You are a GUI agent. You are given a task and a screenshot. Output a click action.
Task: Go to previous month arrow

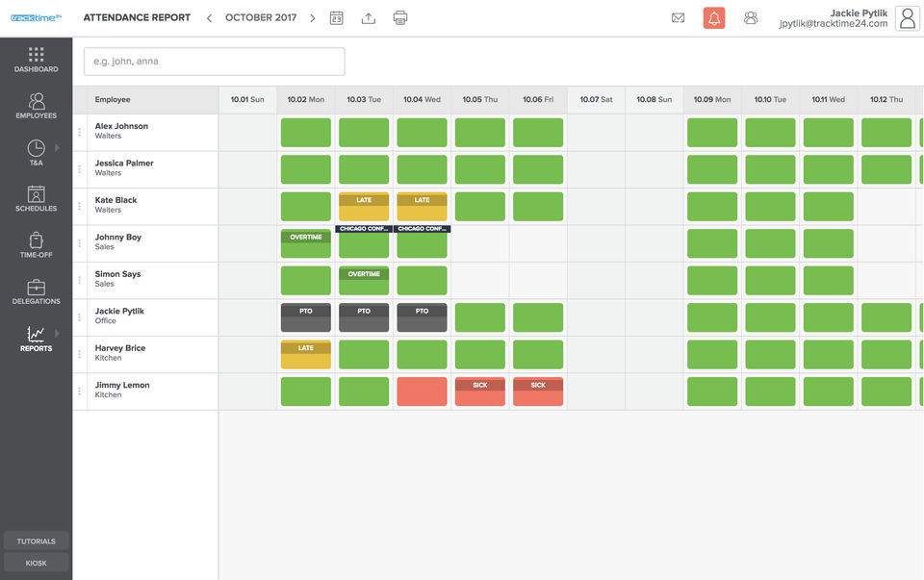[209, 18]
